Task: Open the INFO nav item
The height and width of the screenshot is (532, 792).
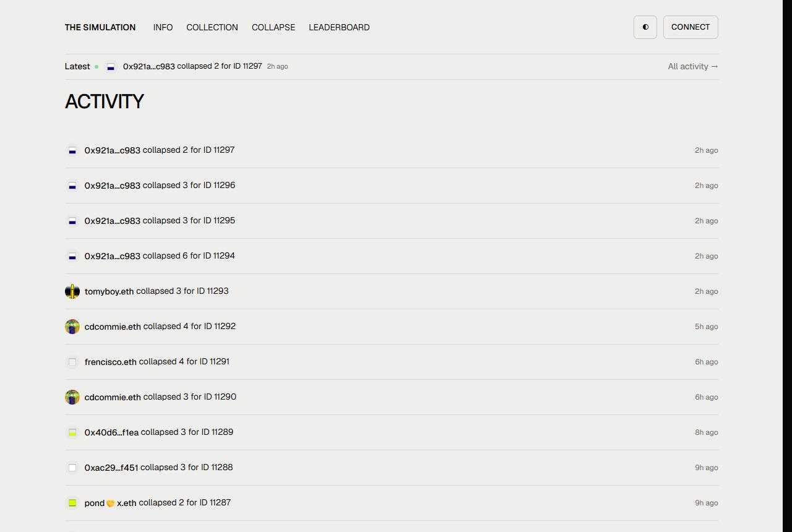Action: click(163, 27)
